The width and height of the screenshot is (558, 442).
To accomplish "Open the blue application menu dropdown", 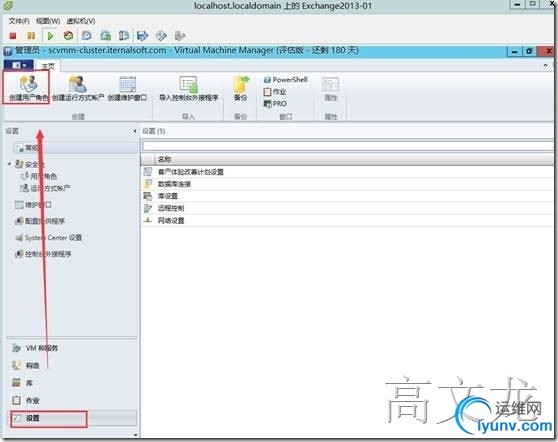I will pyautogui.click(x=19, y=65).
